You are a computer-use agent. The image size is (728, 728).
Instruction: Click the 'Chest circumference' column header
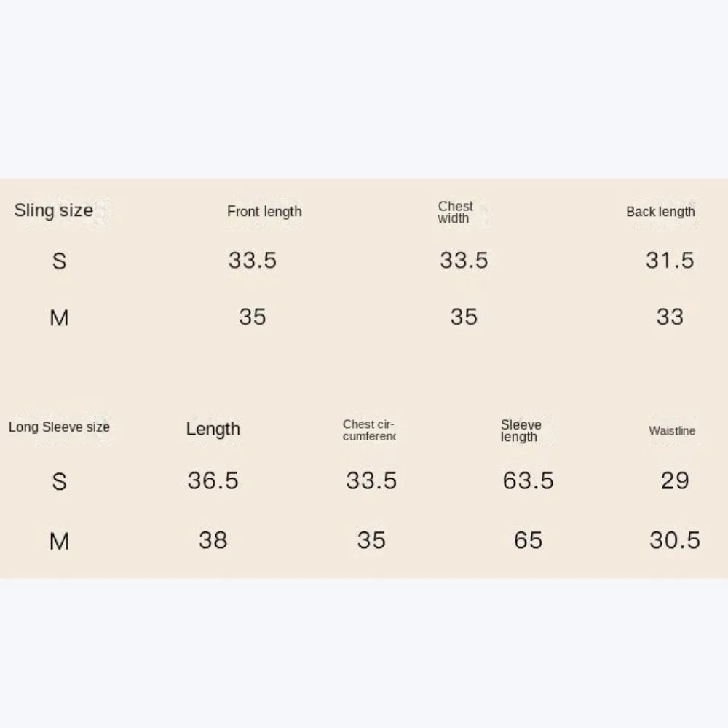pos(369,430)
